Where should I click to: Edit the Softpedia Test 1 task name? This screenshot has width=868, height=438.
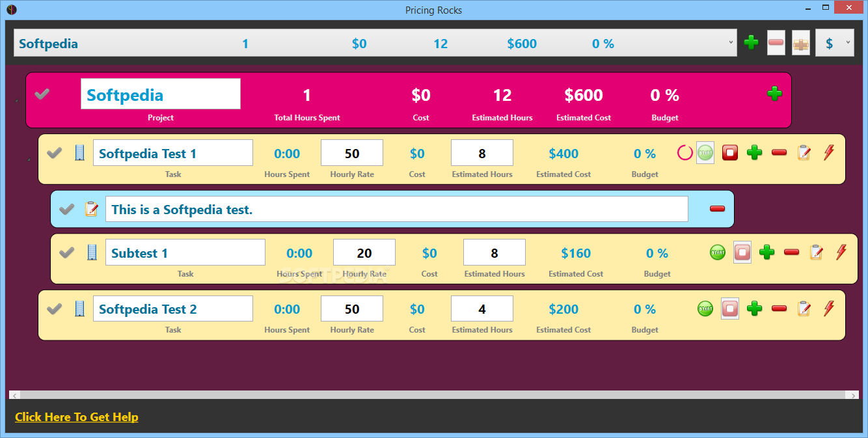coord(173,153)
